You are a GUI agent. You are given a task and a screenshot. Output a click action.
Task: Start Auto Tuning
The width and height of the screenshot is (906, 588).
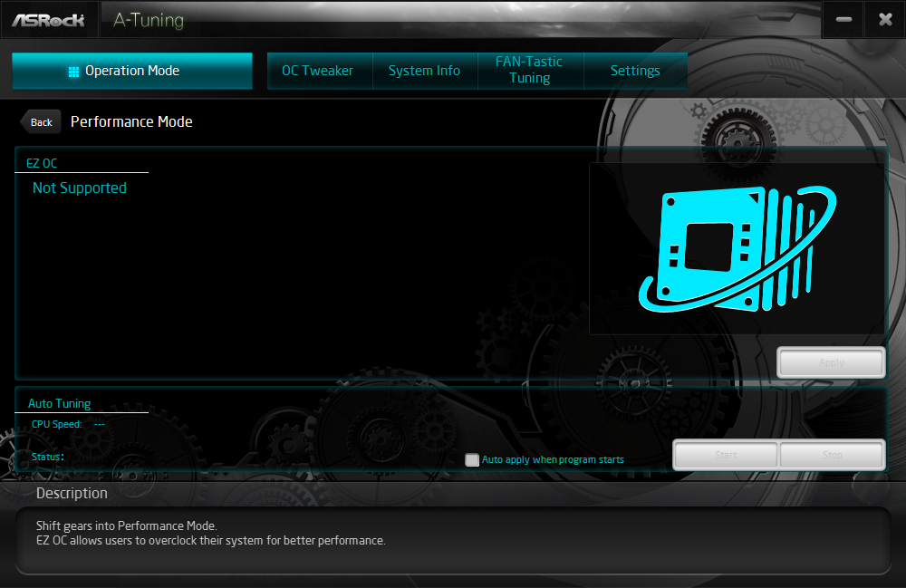726,455
